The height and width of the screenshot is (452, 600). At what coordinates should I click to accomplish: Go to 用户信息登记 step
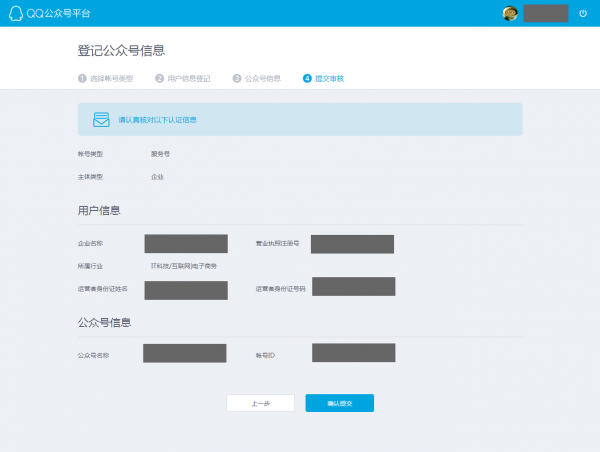click(x=188, y=78)
